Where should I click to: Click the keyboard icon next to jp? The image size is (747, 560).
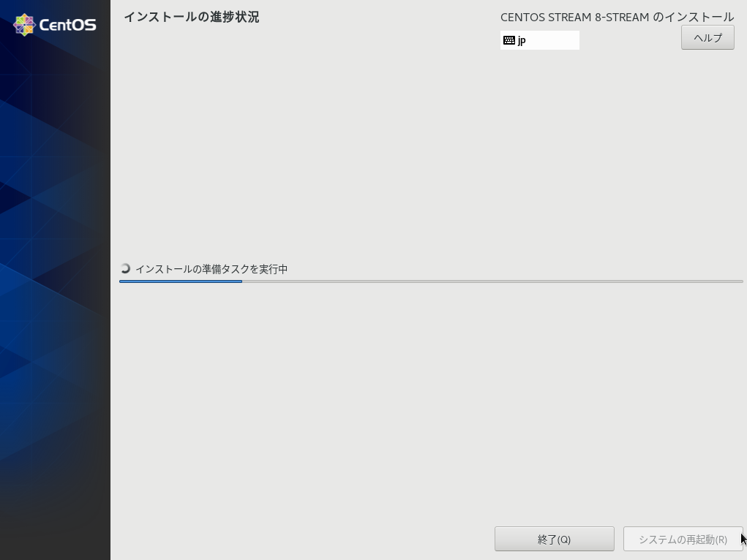pos(508,40)
